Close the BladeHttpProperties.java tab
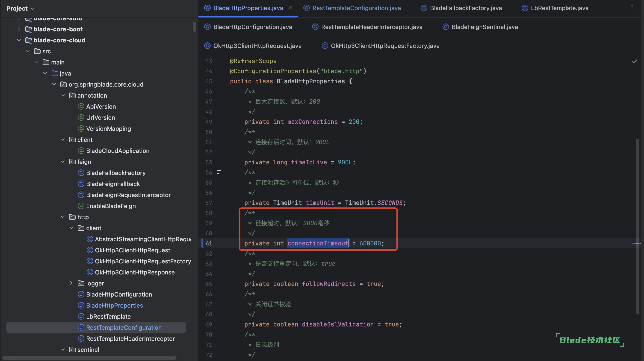This screenshot has width=644, height=361. (x=290, y=8)
